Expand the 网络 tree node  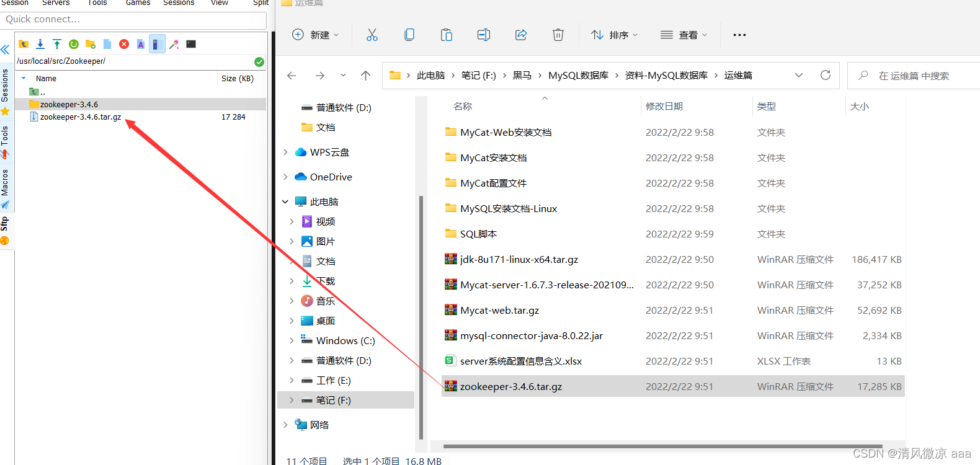(x=285, y=425)
